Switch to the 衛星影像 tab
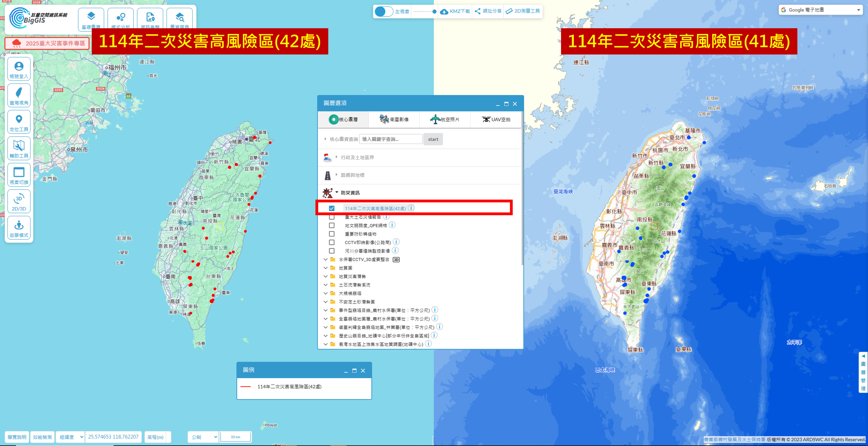This screenshot has width=868, height=446. point(394,119)
